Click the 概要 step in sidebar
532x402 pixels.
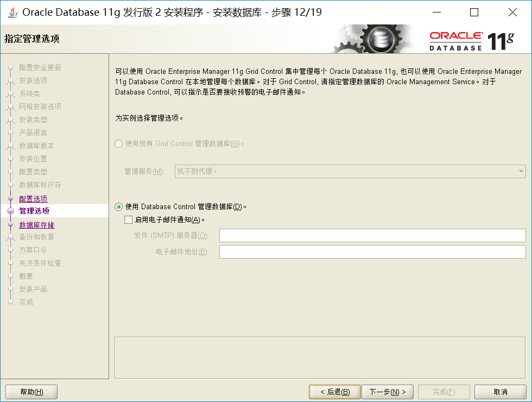(26, 276)
